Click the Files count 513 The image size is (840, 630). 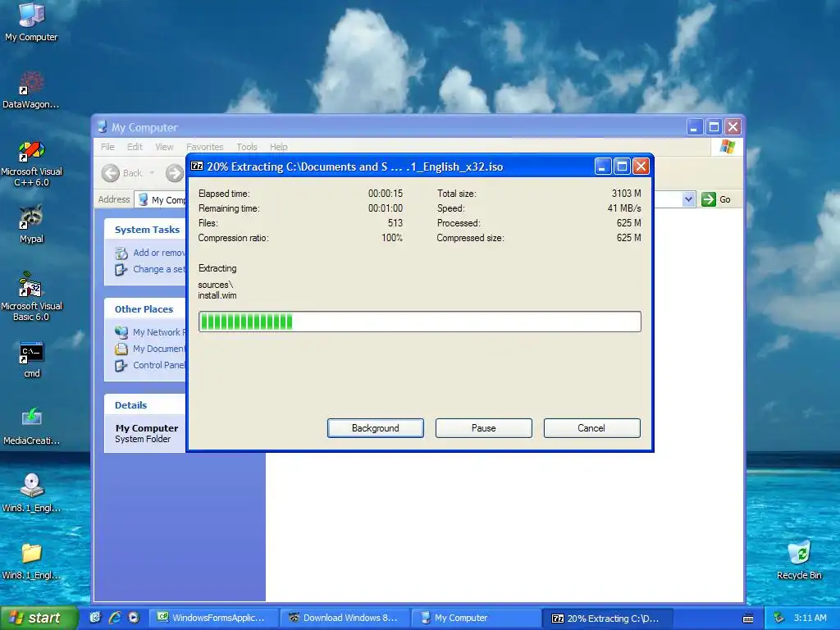395,223
